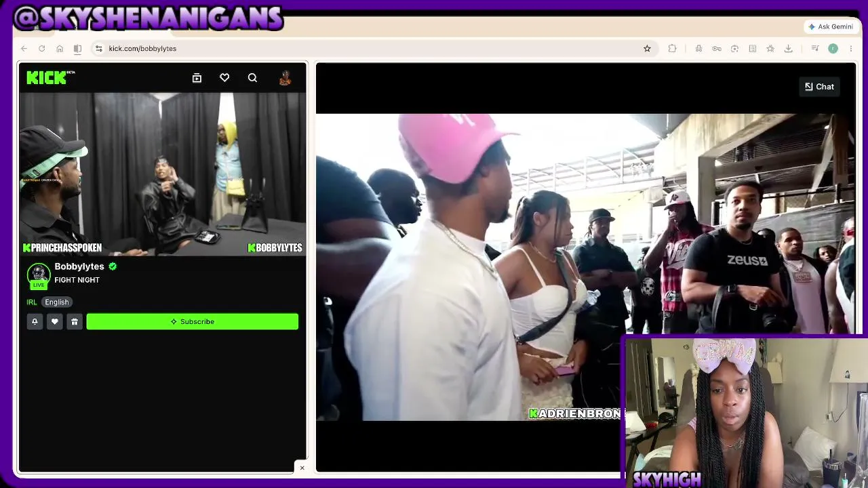
Task: Open the reading list icon
Action: point(753,49)
